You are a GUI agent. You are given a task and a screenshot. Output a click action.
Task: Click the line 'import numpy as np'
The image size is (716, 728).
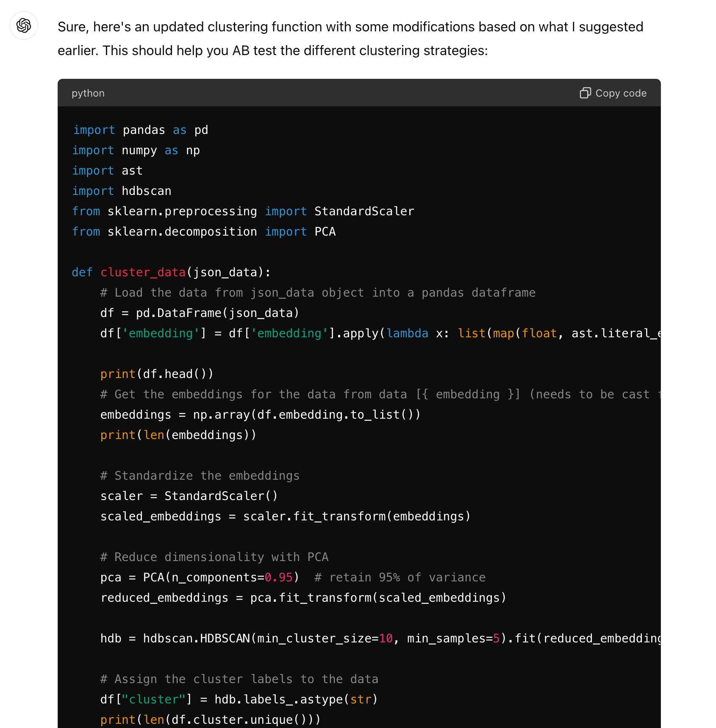[136, 150]
